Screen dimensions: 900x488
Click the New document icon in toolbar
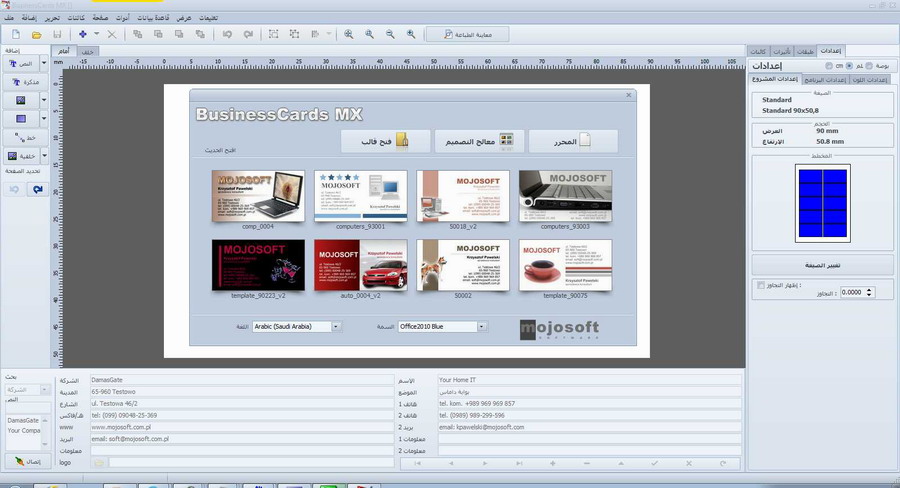pyautogui.click(x=16, y=34)
